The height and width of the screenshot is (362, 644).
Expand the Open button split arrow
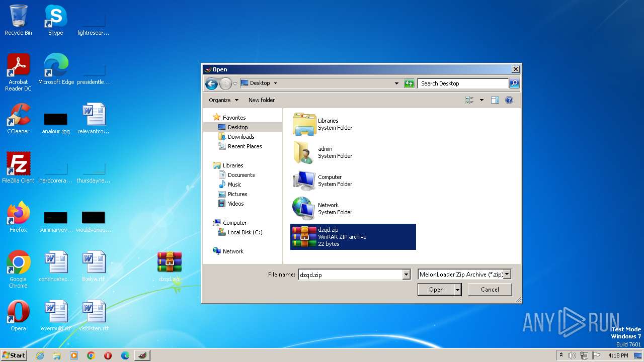pos(457,289)
